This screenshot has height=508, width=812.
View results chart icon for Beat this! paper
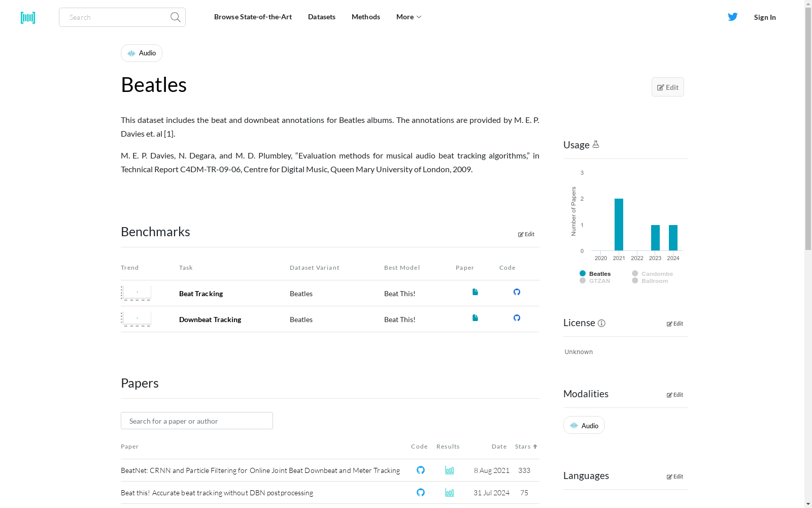coord(450,493)
